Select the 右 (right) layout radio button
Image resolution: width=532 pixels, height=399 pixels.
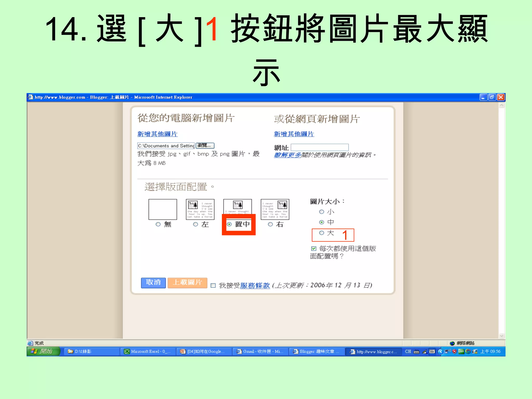click(270, 224)
